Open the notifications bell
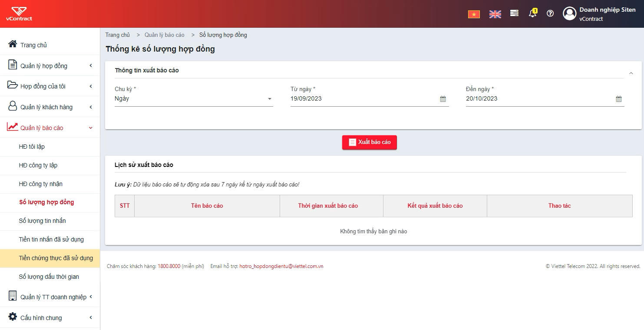This screenshot has width=644, height=330. pyautogui.click(x=533, y=13)
